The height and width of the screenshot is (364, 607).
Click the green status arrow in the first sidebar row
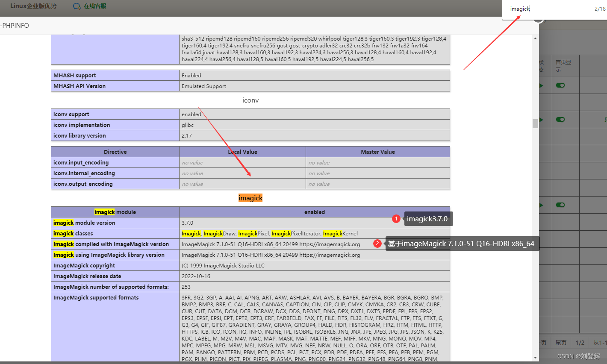click(x=541, y=85)
